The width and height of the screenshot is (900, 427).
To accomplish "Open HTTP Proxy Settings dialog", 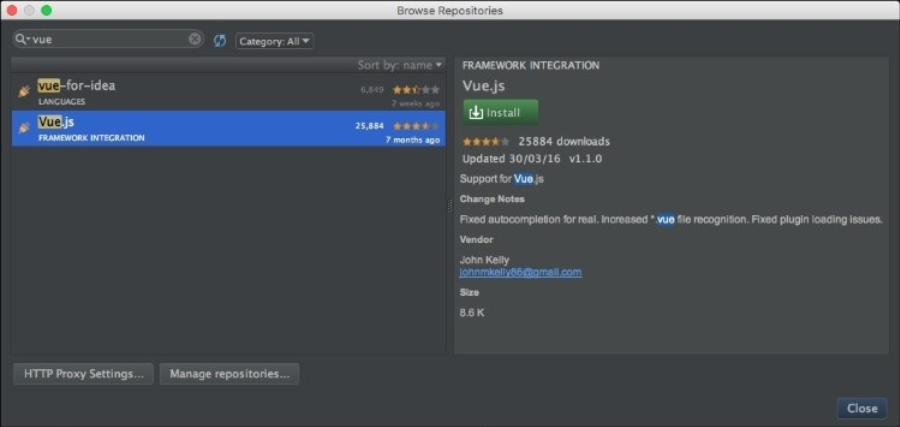I will (x=83, y=374).
